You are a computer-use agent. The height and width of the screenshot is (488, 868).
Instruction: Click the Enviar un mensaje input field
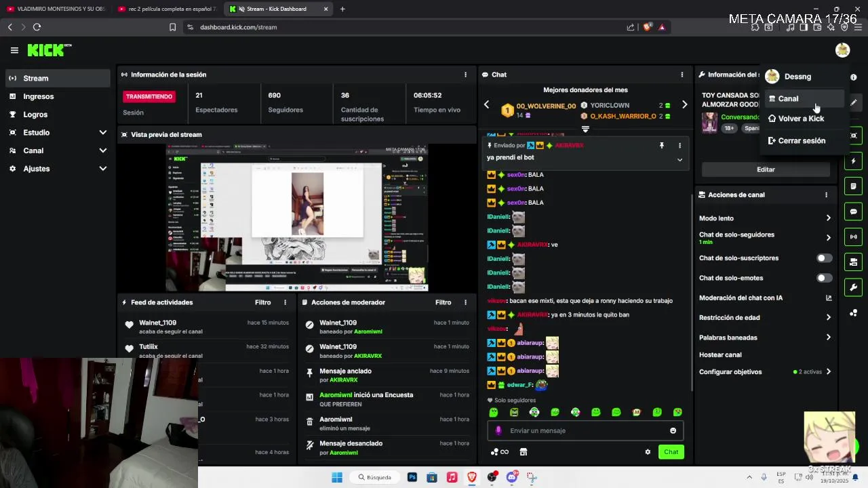(x=585, y=430)
